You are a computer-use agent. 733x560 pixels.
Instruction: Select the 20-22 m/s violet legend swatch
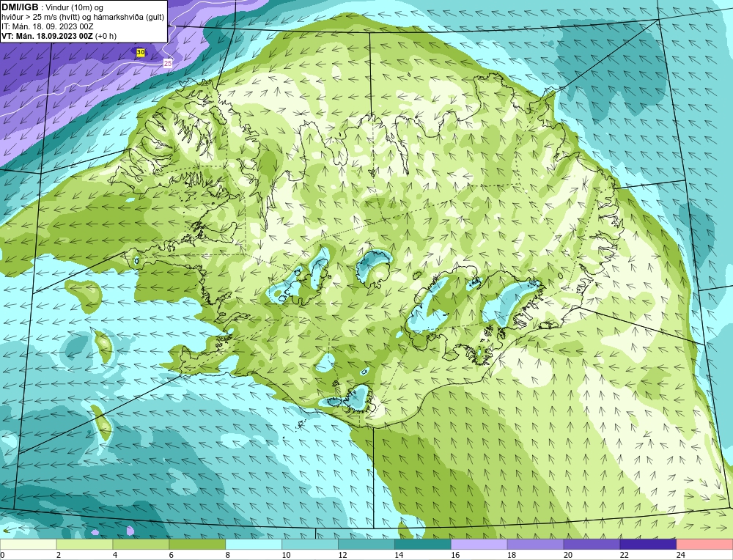pos(592,544)
